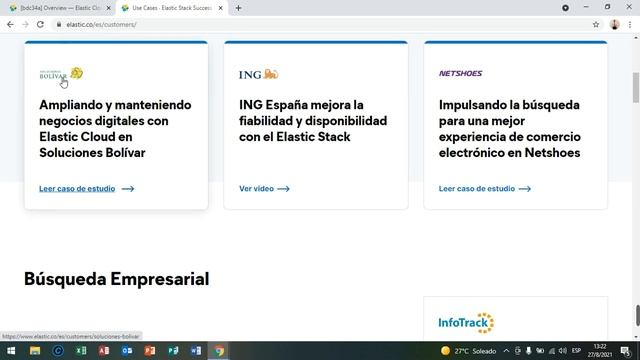The image size is (640, 360).
Task: Open Ver video link for ING España
Action: coord(256,189)
